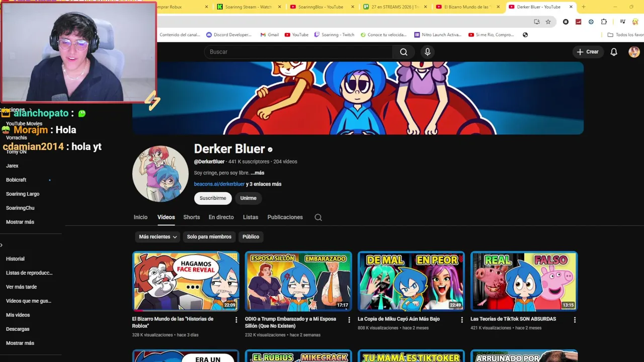Open options menu for La Copia de Miku video
The image size is (644, 362).
tap(462, 320)
